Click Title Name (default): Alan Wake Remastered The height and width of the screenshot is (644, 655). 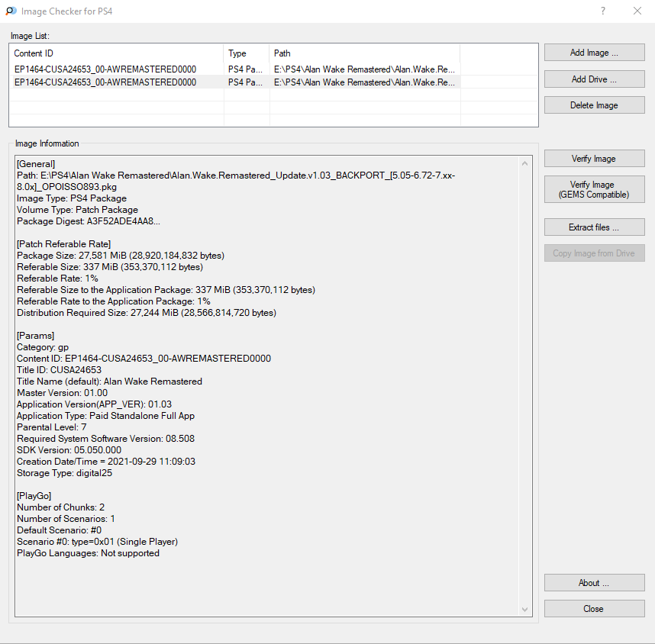[109, 382]
